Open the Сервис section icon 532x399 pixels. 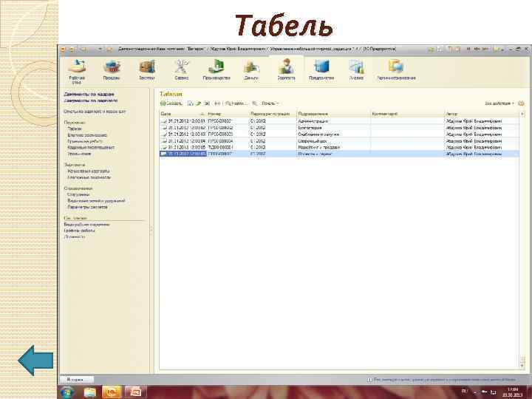coord(182,70)
